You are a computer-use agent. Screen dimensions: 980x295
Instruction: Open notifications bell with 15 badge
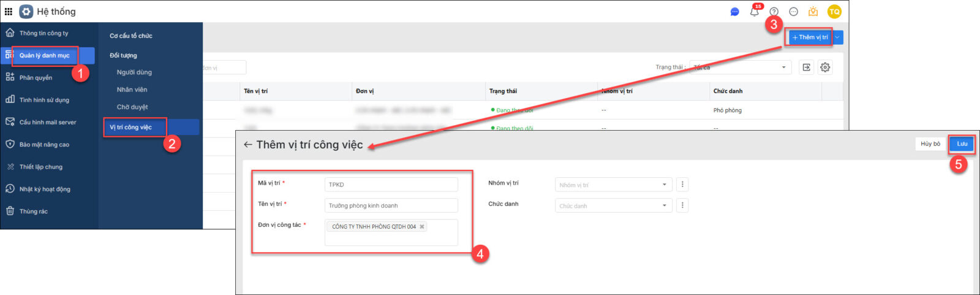(x=755, y=11)
